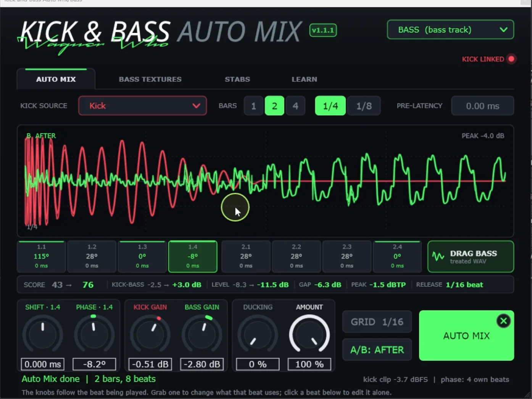The image size is (532, 399).
Task: Toggle the A/B: AFTER comparison button
Action: pos(377,350)
